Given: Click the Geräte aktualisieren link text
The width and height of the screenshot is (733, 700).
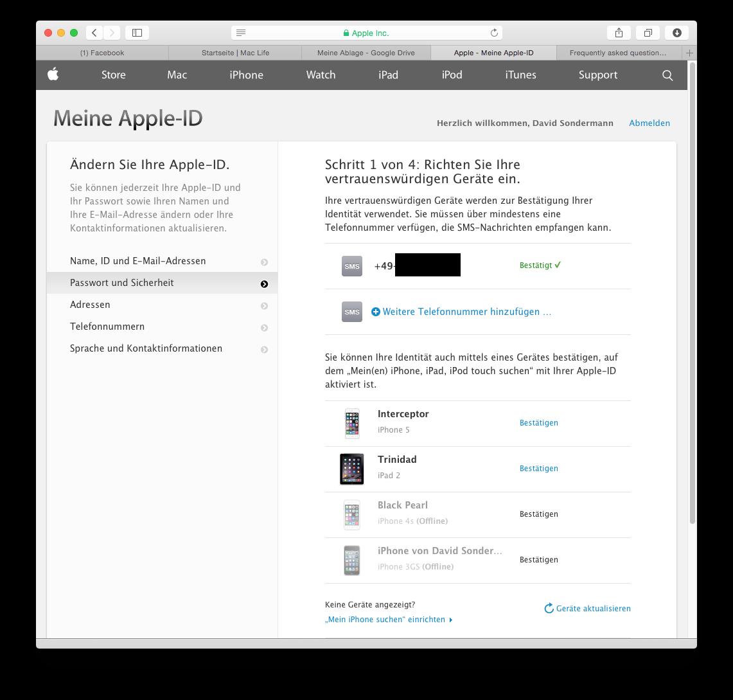Looking at the screenshot, I should (593, 608).
